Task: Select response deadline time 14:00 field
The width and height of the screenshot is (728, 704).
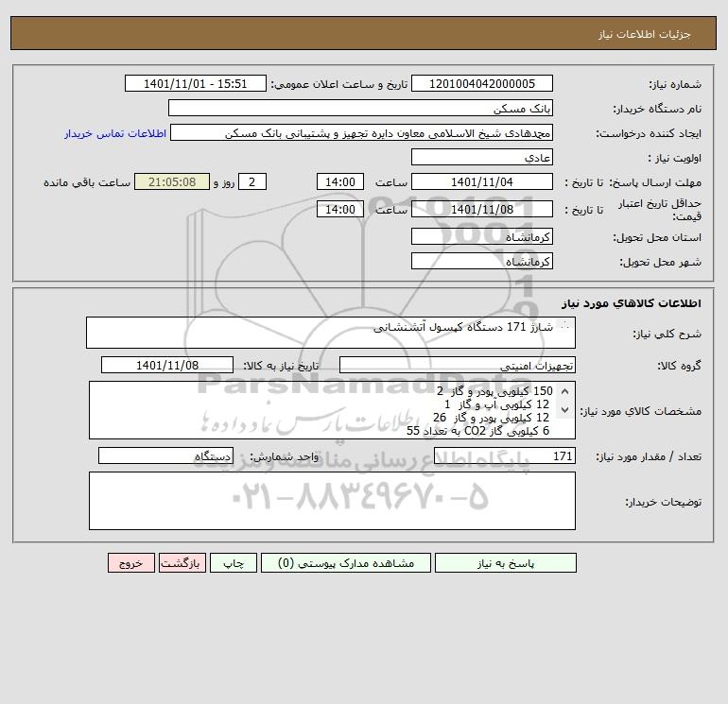Action: pos(339,182)
